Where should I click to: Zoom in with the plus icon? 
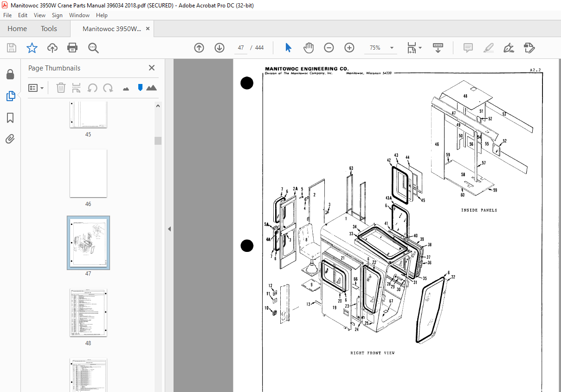click(349, 48)
